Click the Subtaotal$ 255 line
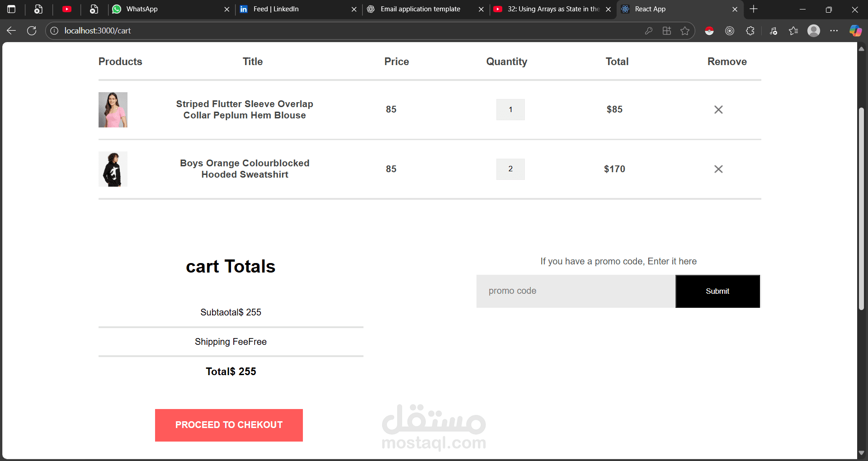The width and height of the screenshot is (868, 461). [231, 312]
